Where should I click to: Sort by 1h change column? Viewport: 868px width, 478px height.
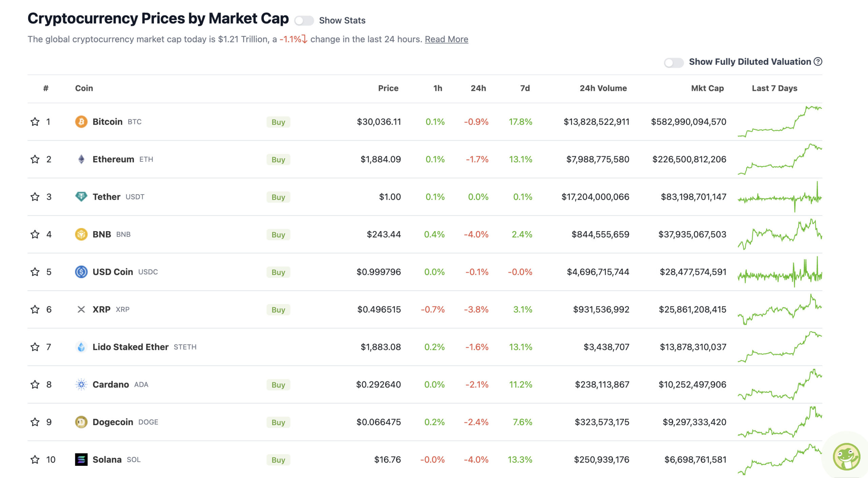pos(438,88)
